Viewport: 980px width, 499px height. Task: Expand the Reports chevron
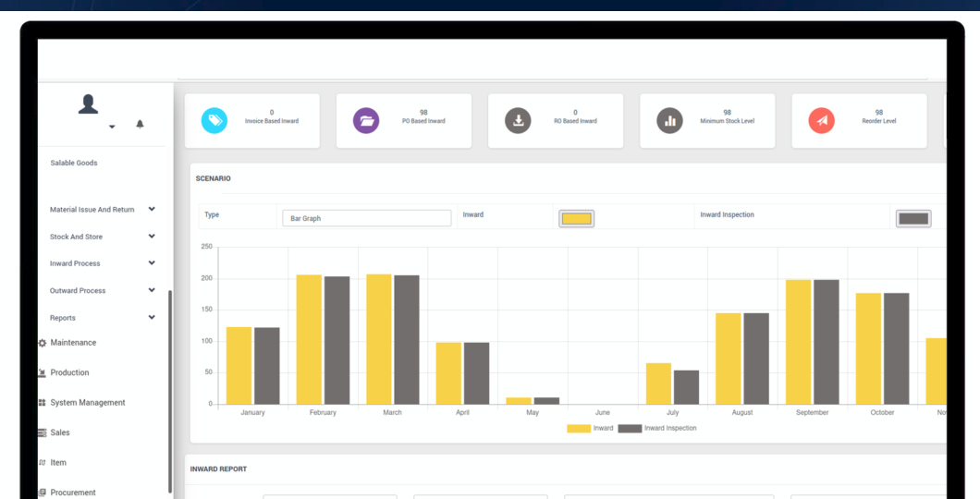[152, 317]
